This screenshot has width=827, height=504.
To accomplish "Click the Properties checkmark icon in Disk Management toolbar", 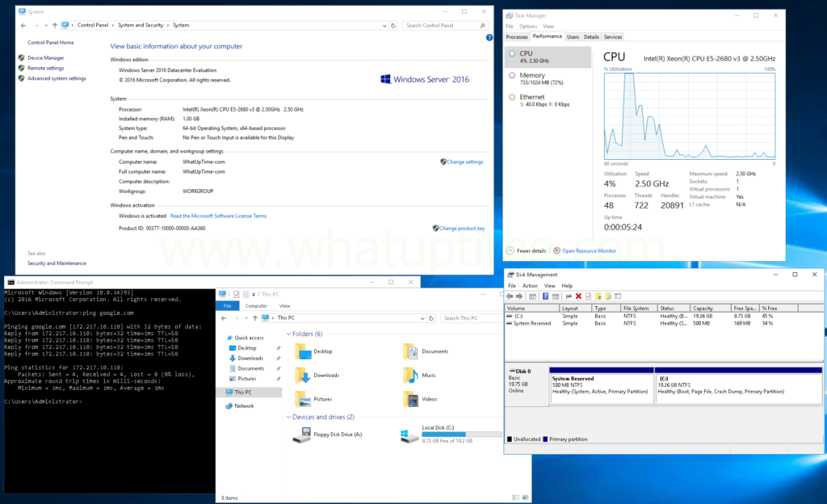I will click(x=588, y=296).
